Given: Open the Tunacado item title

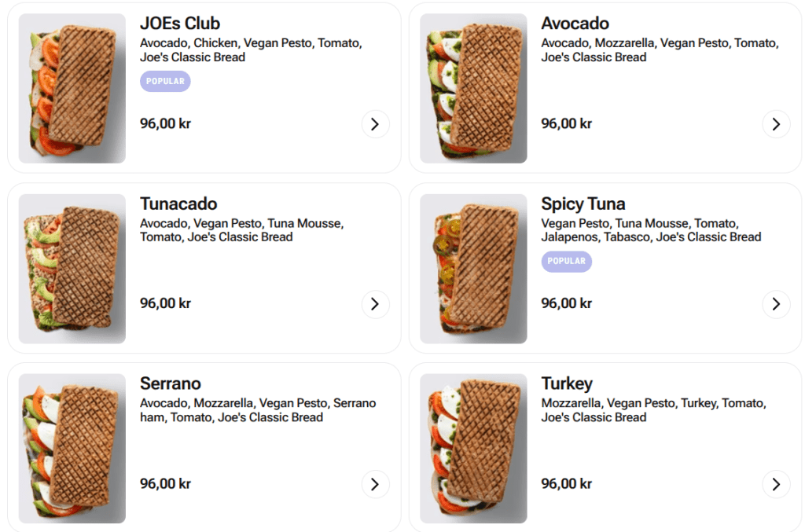Looking at the screenshot, I should (x=178, y=204).
